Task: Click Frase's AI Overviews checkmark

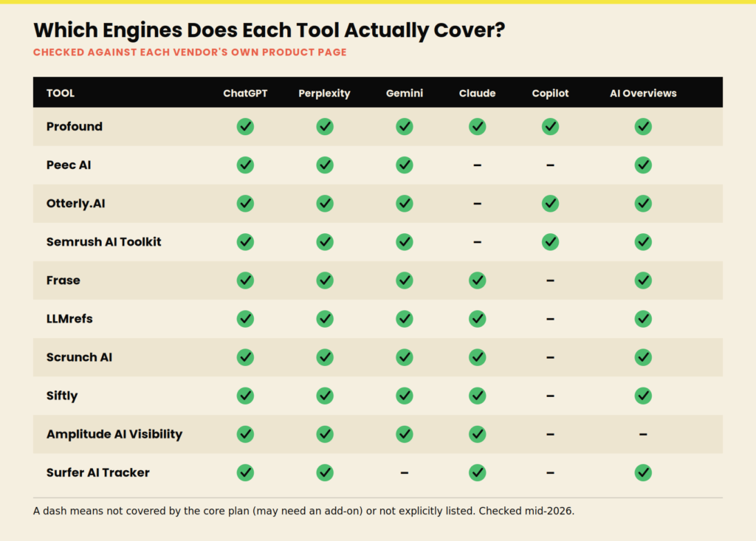Action: coord(643,280)
